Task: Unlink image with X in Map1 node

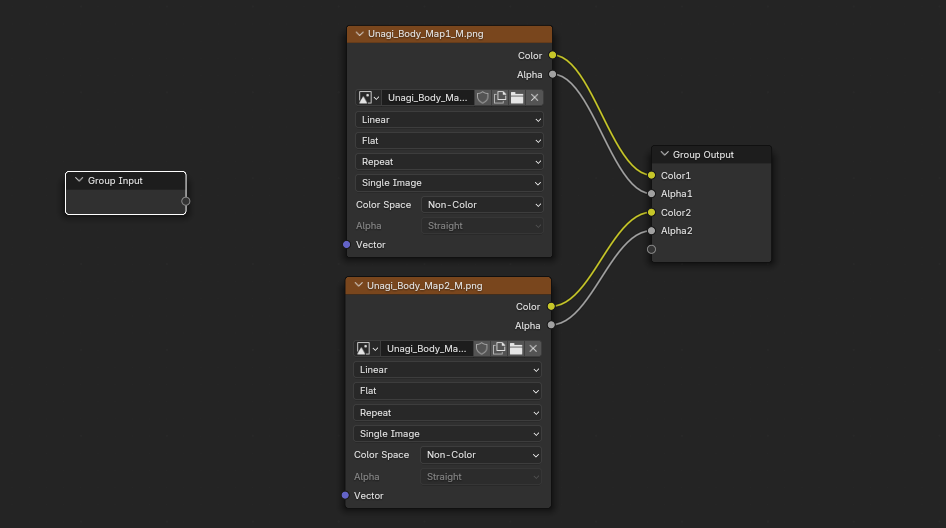Action: click(534, 98)
